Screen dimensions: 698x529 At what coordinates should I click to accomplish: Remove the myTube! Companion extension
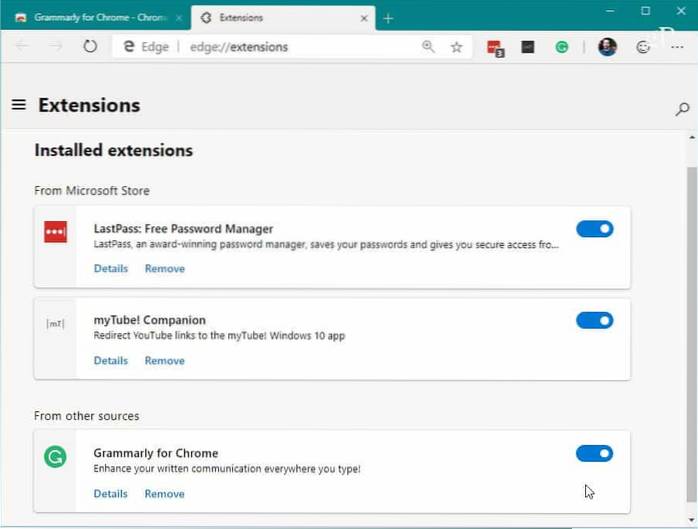(164, 360)
